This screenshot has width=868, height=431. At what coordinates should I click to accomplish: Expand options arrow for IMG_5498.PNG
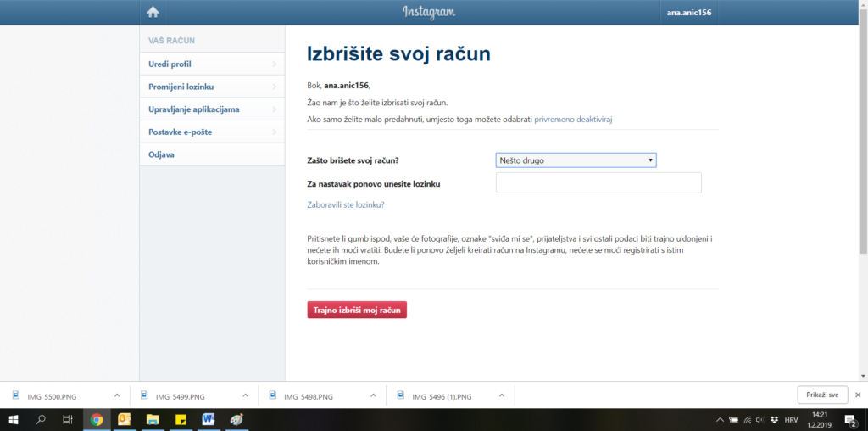point(373,395)
